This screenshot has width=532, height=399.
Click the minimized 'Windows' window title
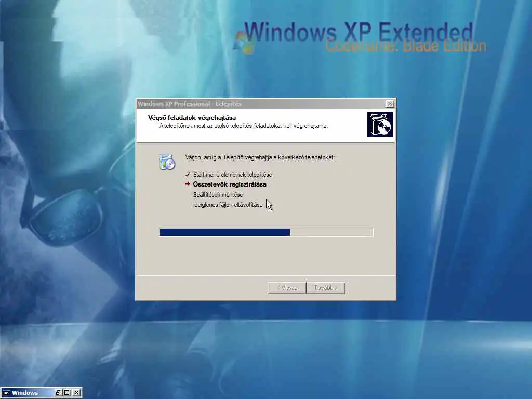coord(25,393)
